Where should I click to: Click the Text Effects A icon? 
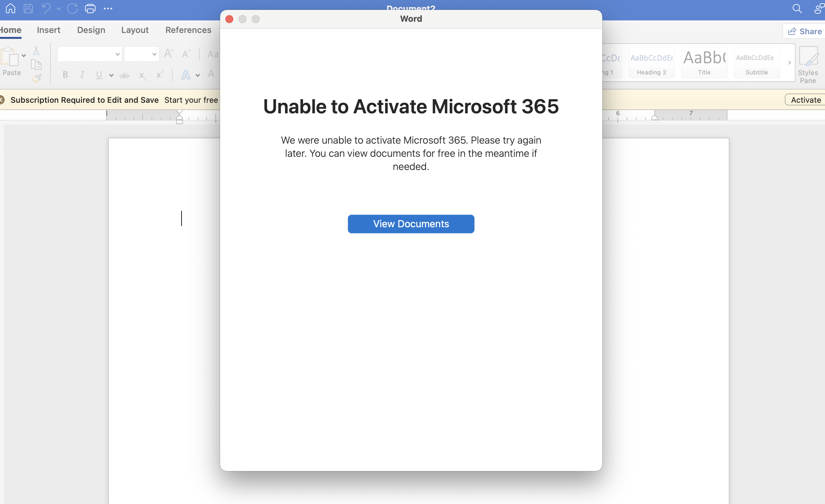coord(186,75)
